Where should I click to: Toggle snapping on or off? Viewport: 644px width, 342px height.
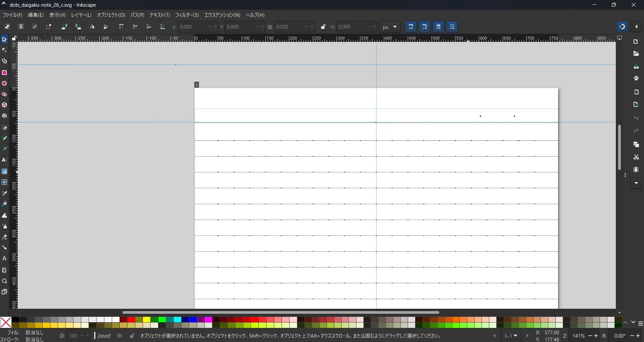coord(622,27)
